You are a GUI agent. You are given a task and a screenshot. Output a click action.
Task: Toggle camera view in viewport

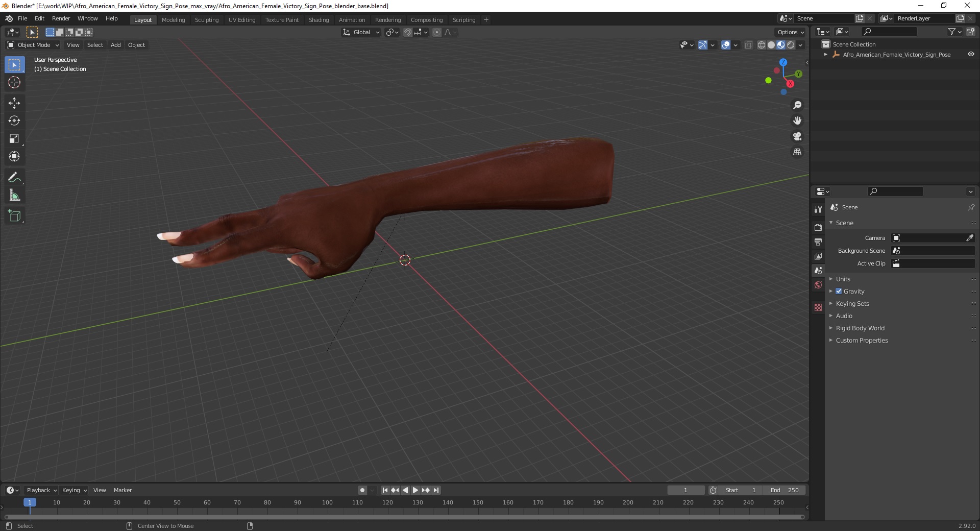[x=797, y=136]
